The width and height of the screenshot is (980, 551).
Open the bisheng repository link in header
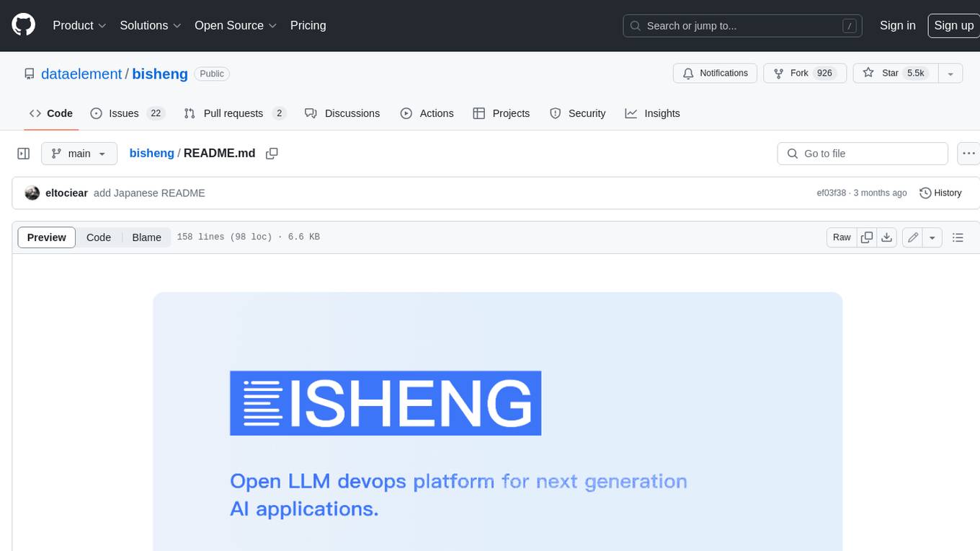[x=160, y=74]
